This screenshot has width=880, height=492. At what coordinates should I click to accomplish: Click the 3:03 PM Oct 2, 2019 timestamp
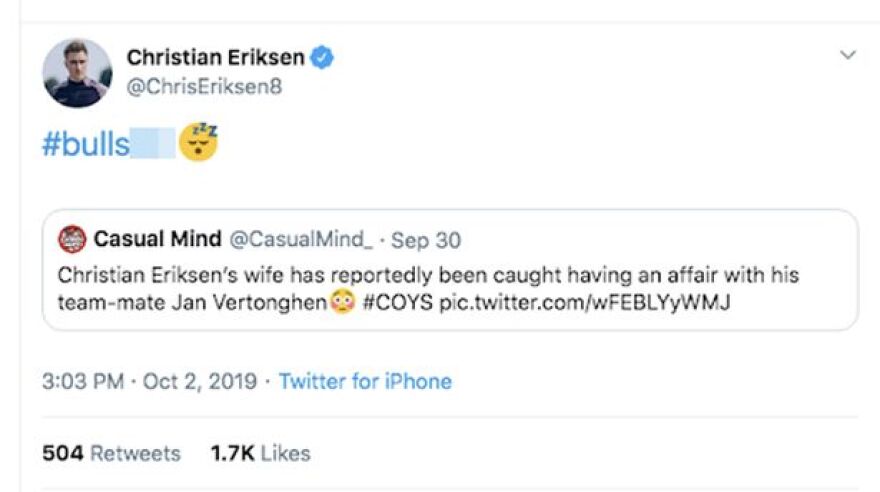149,381
